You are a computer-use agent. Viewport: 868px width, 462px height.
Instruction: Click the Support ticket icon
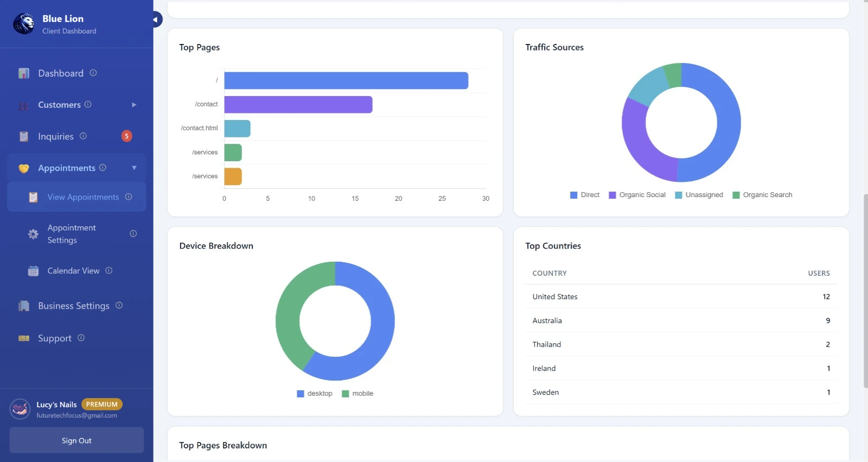coord(24,338)
